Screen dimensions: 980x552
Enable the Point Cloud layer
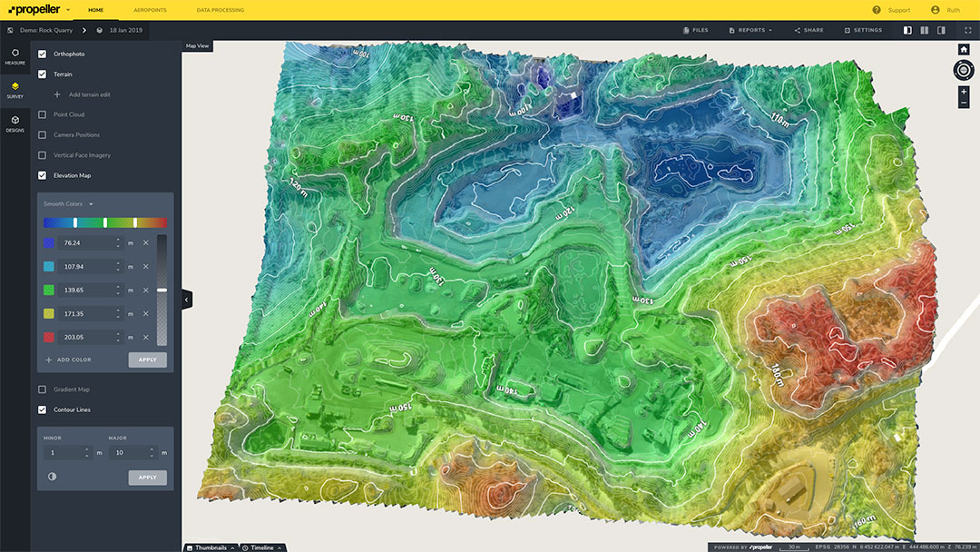42,114
